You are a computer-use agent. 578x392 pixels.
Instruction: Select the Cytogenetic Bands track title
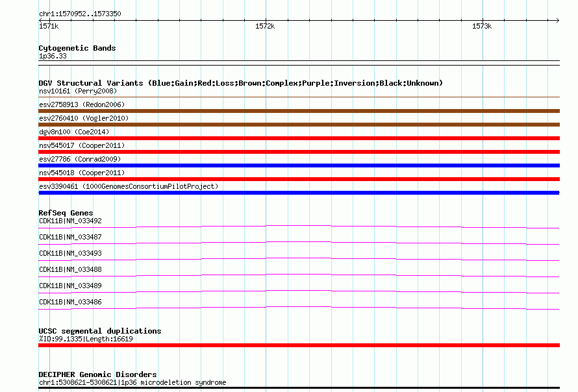coord(77,48)
